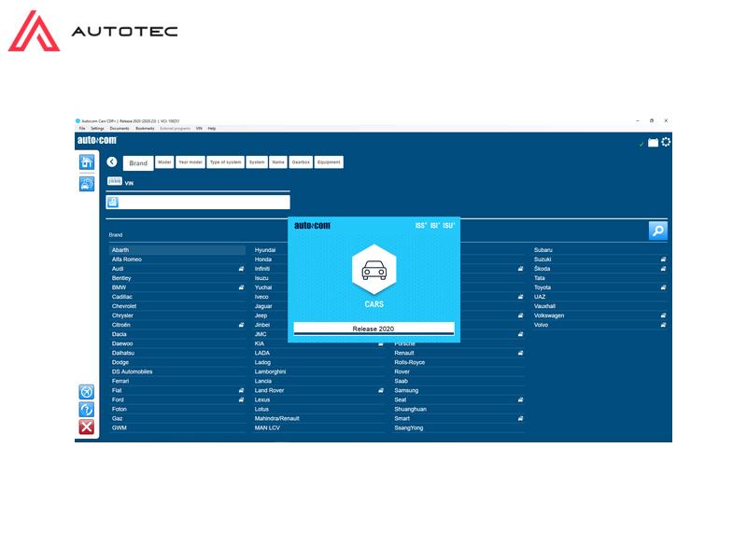The image size is (747, 560).
Task: Click the green checkmark connection status icon
Action: pos(641,144)
